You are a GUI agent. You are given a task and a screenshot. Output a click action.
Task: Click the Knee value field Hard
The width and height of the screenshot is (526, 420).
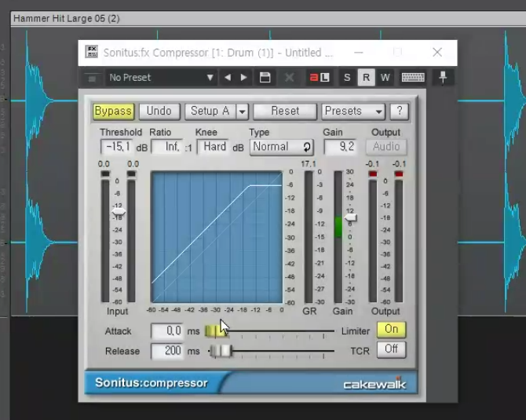click(214, 147)
